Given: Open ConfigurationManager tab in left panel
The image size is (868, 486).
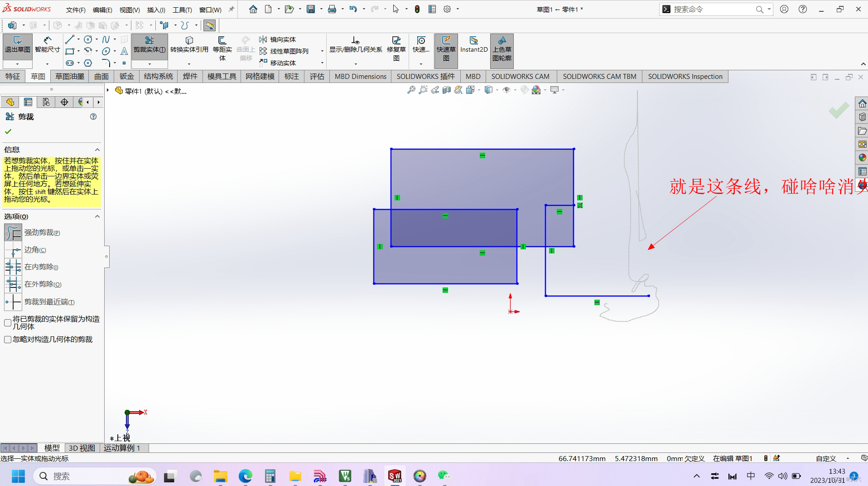Looking at the screenshot, I should [x=46, y=102].
